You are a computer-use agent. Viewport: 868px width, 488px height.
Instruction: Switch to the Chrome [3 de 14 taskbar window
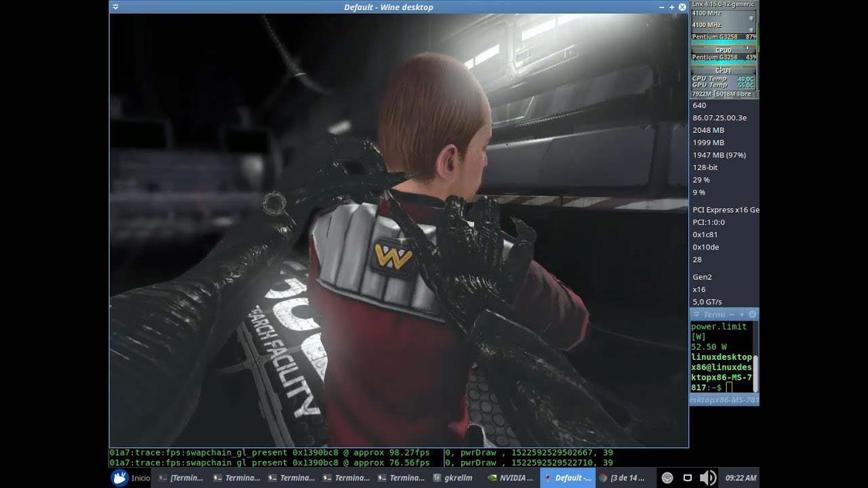coord(622,478)
